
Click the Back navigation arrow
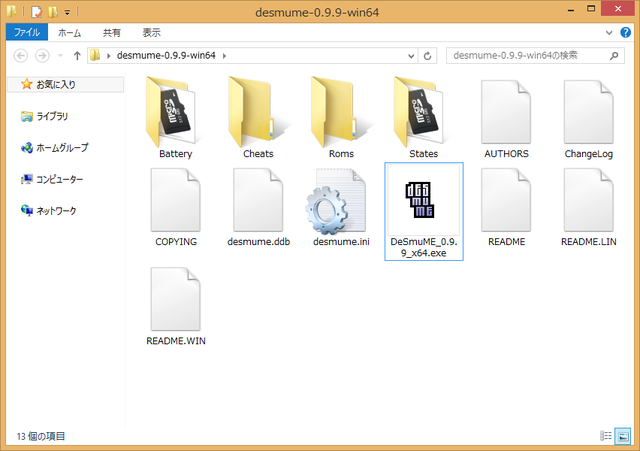click(x=21, y=56)
